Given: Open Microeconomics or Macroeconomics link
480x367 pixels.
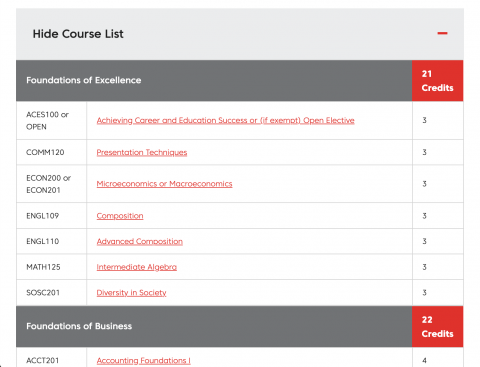Looking at the screenshot, I should click(x=164, y=184).
